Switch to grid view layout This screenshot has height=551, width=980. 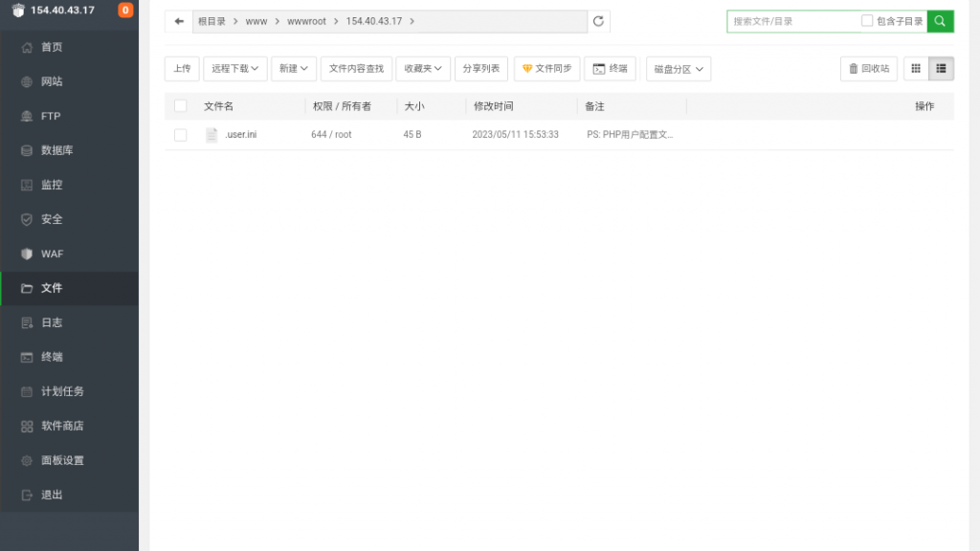click(916, 69)
